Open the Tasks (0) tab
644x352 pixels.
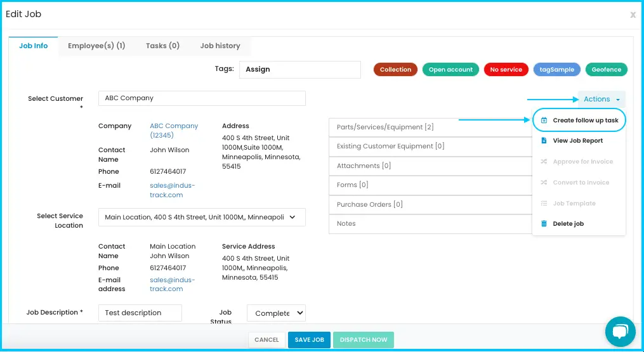point(162,46)
